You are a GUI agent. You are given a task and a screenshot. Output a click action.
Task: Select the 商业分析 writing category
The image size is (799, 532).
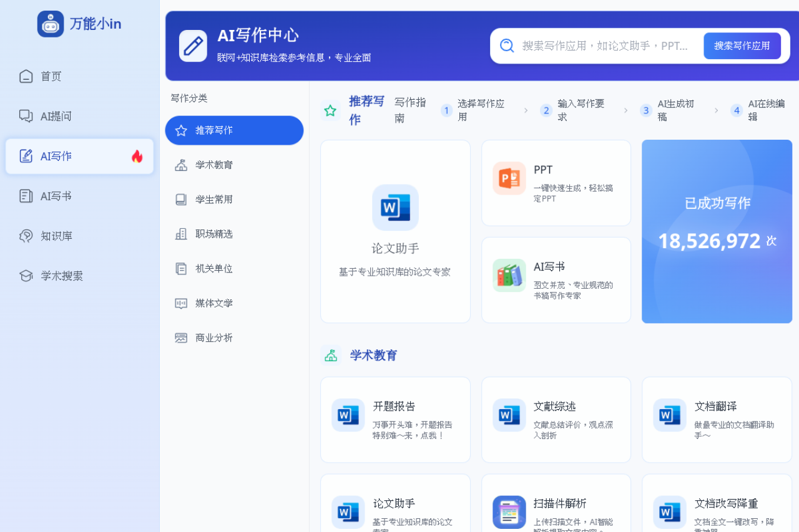(234, 338)
